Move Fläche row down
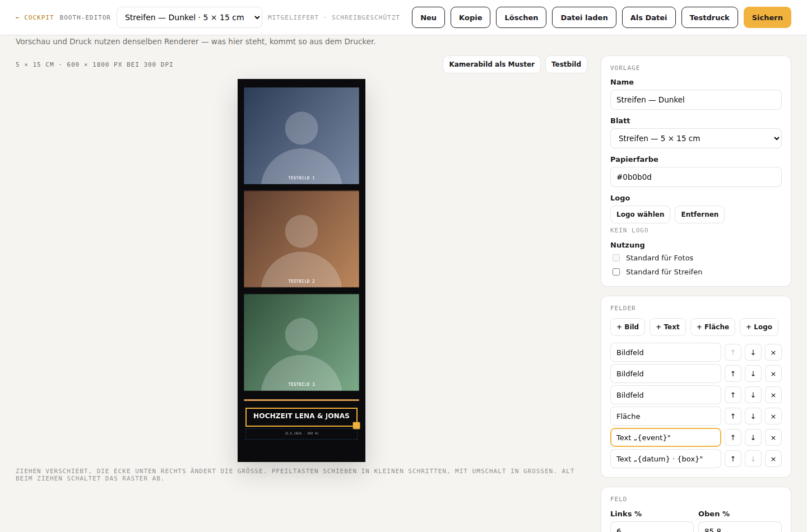This screenshot has width=807, height=532. [753, 416]
